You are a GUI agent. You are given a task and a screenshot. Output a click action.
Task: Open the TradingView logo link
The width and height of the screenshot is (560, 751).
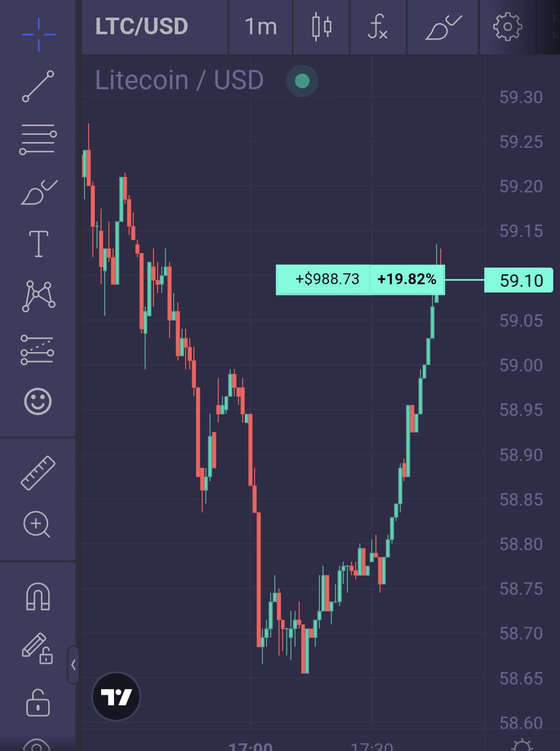coord(116,697)
